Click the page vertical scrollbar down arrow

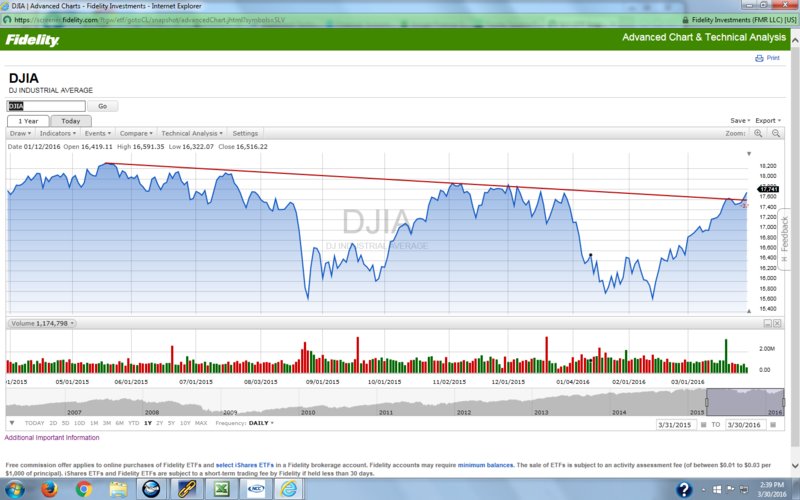coord(795,466)
